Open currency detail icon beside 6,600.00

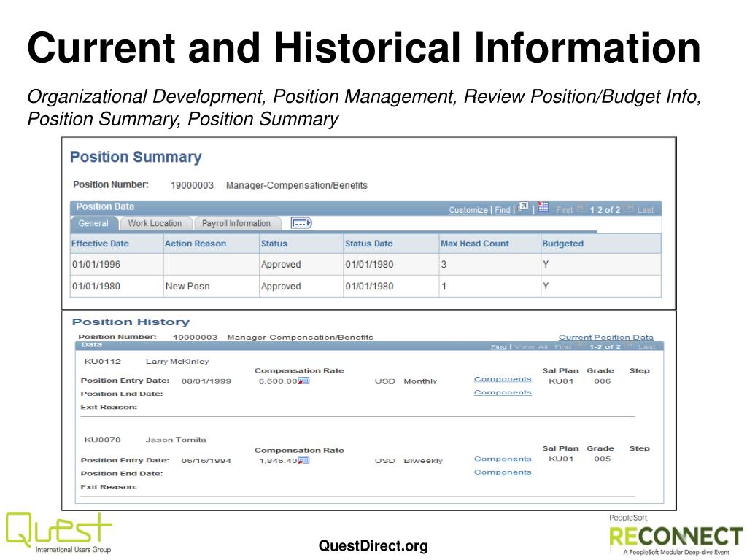tap(304, 381)
